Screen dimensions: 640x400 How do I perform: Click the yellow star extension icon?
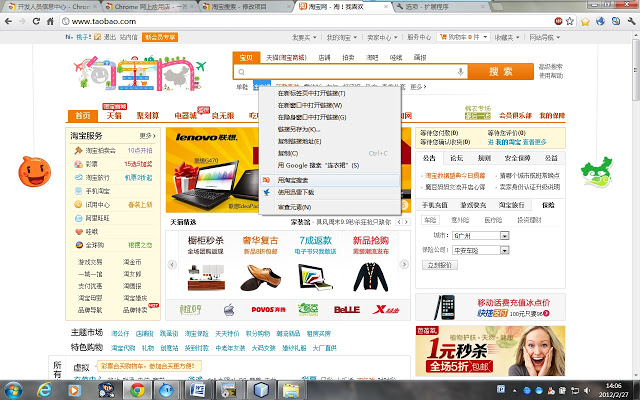(585, 22)
